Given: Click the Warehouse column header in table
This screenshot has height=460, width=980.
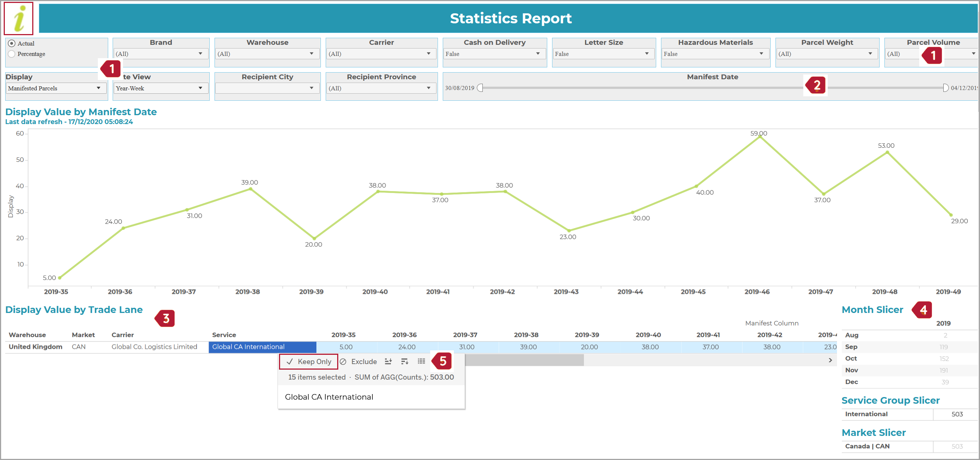Looking at the screenshot, I should point(27,335).
